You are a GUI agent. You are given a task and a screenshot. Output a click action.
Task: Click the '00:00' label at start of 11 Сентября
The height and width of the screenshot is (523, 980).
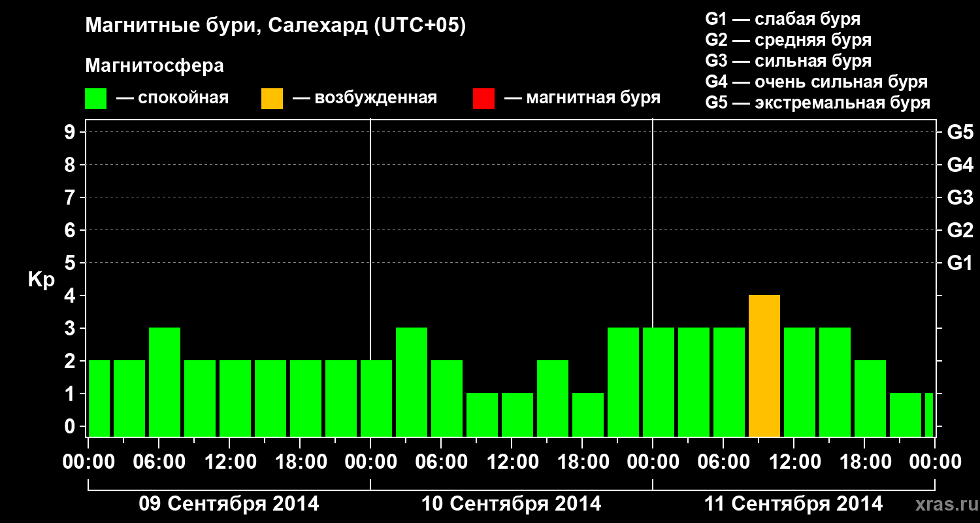pyautogui.click(x=653, y=462)
